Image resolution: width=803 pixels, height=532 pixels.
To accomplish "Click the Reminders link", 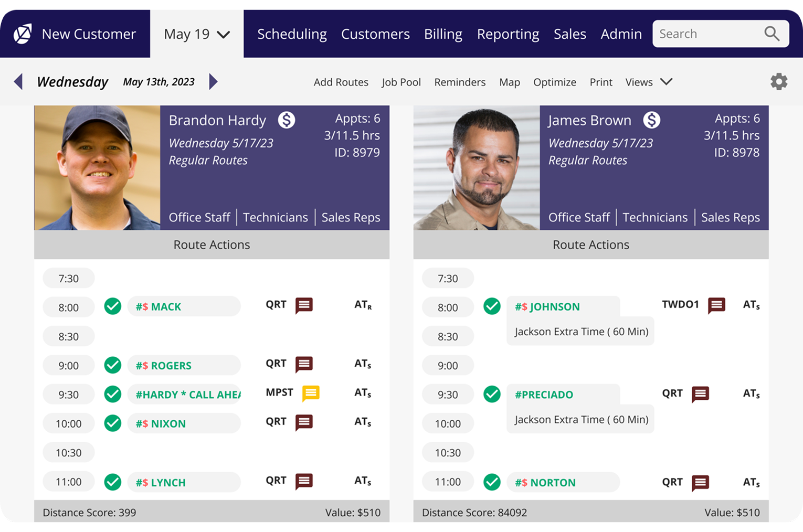I will point(460,82).
